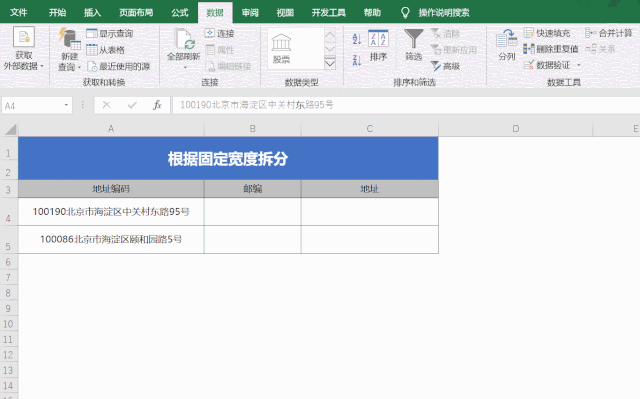Open 最近使用的源 (Recent Sources)
Viewport: 640px width, 399px height.
click(118, 66)
